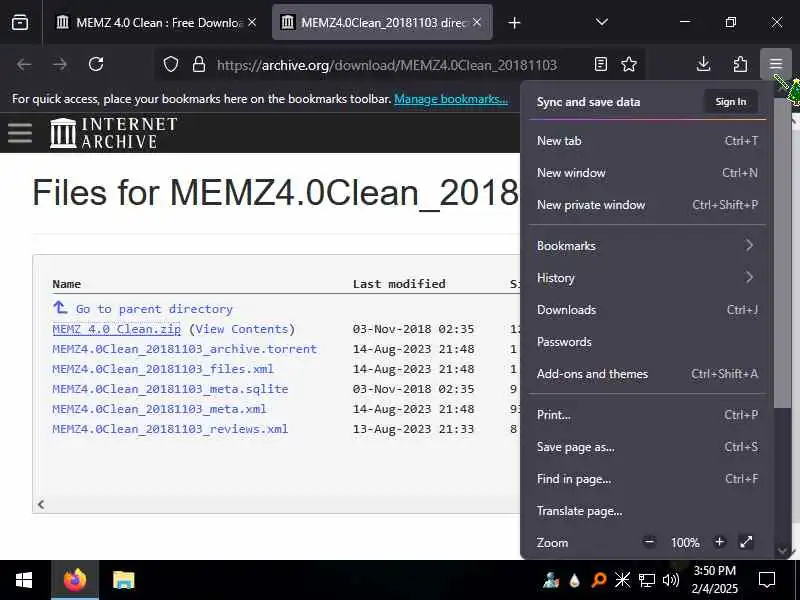The width and height of the screenshot is (800, 600).
Task: Click the taskbar clock showing 3:50 PM
Action: (714, 580)
